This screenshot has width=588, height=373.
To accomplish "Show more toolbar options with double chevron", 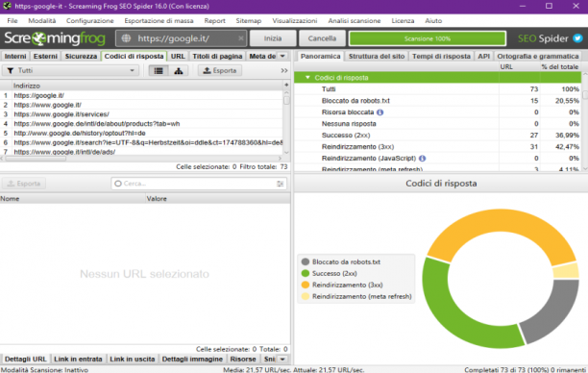I will pyautogui.click(x=284, y=70).
